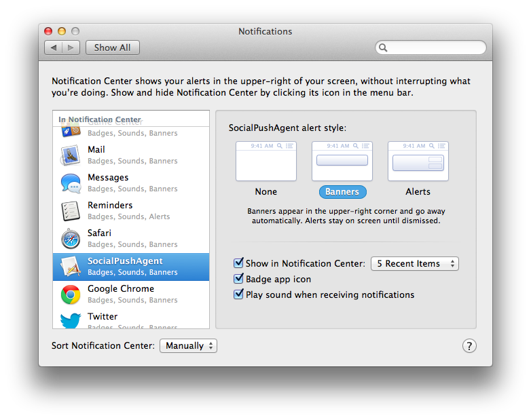Click in the search input field
The height and width of the screenshot is (420, 531).
[431, 47]
